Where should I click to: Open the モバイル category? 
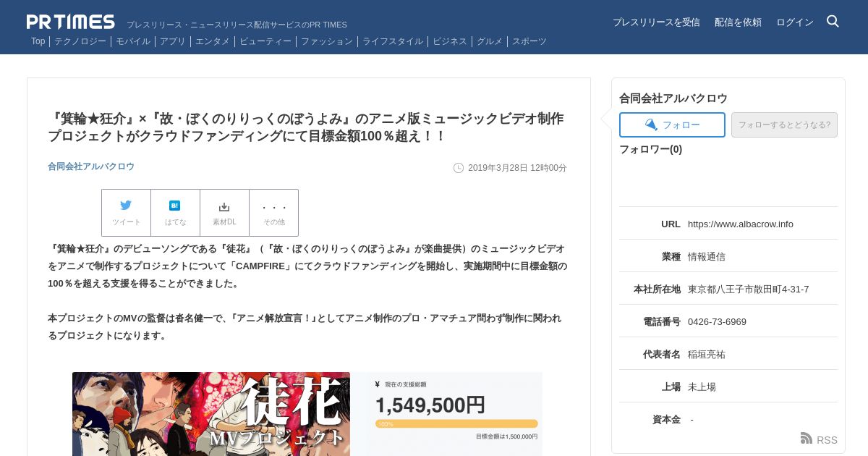click(x=133, y=41)
